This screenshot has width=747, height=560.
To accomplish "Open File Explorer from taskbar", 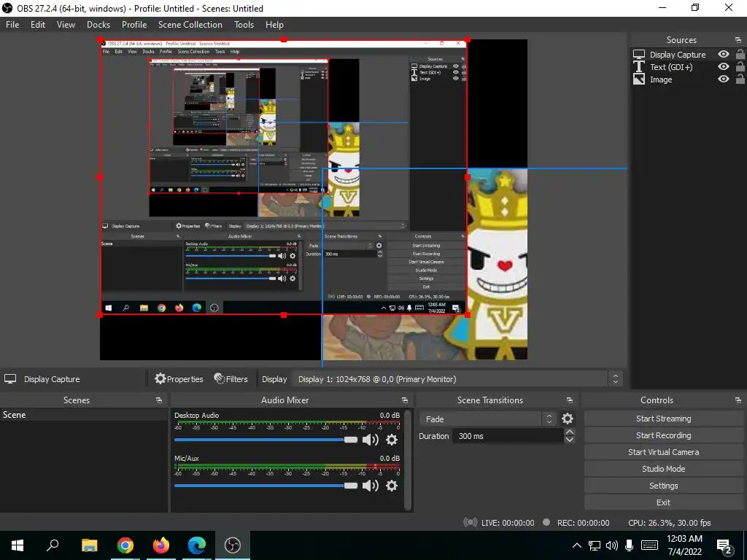I will [89, 545].
